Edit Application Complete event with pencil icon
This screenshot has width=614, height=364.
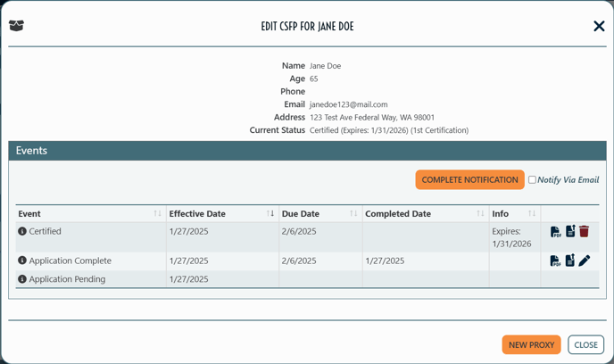click(x=585, y=261)
